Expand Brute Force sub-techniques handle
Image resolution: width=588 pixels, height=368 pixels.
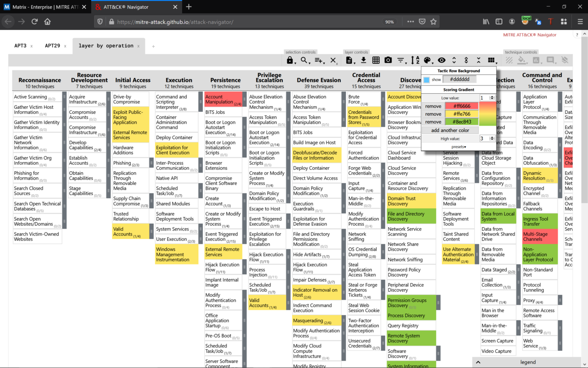(384, 100)
